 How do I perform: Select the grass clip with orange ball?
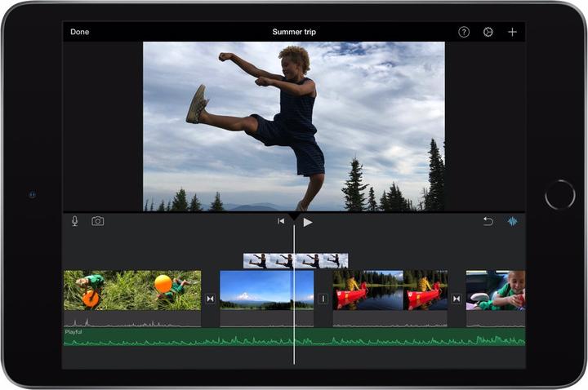coord(132,290)
